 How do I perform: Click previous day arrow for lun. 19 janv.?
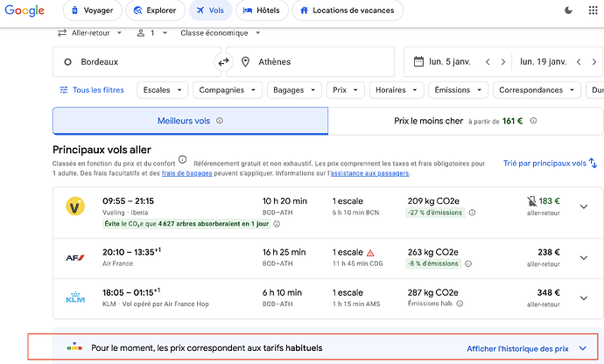(x=579, y=61)
